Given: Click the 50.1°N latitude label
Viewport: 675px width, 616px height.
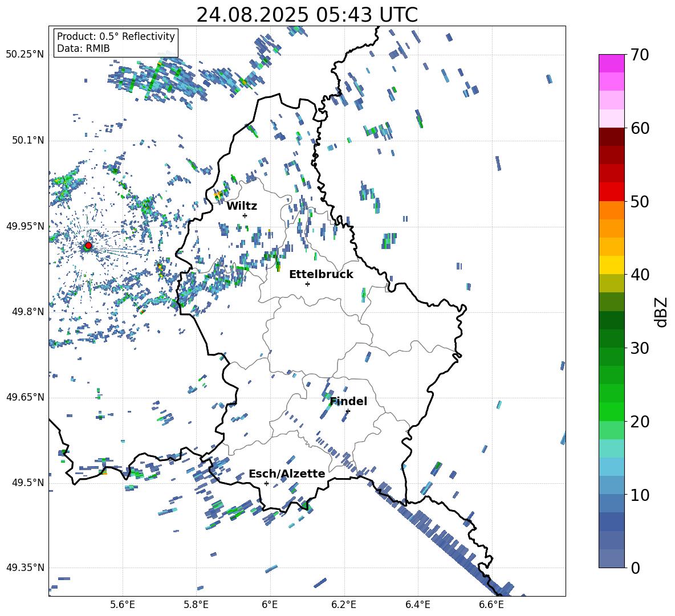Looking at the screenshot, I should pyautogui.click(x=28, y=140).
